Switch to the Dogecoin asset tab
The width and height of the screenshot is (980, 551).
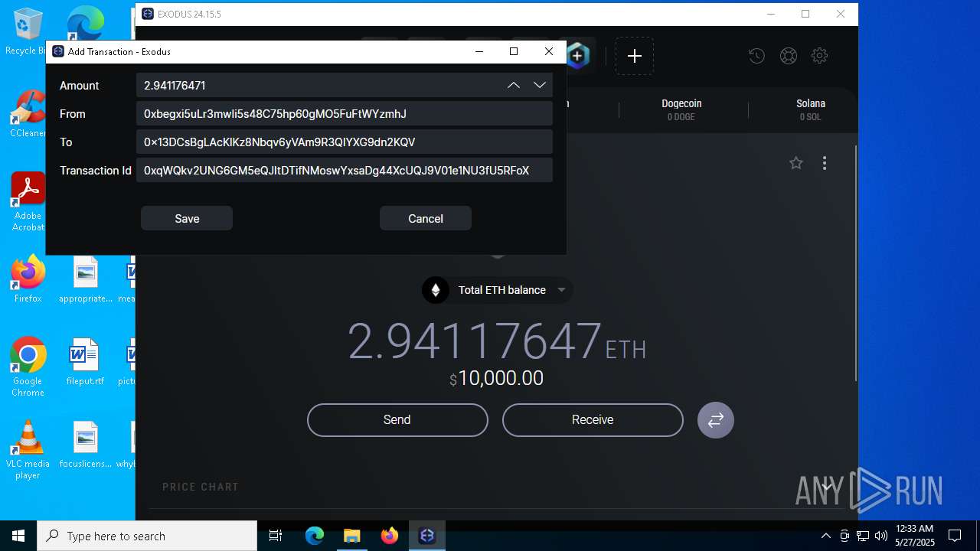(681, 109)
